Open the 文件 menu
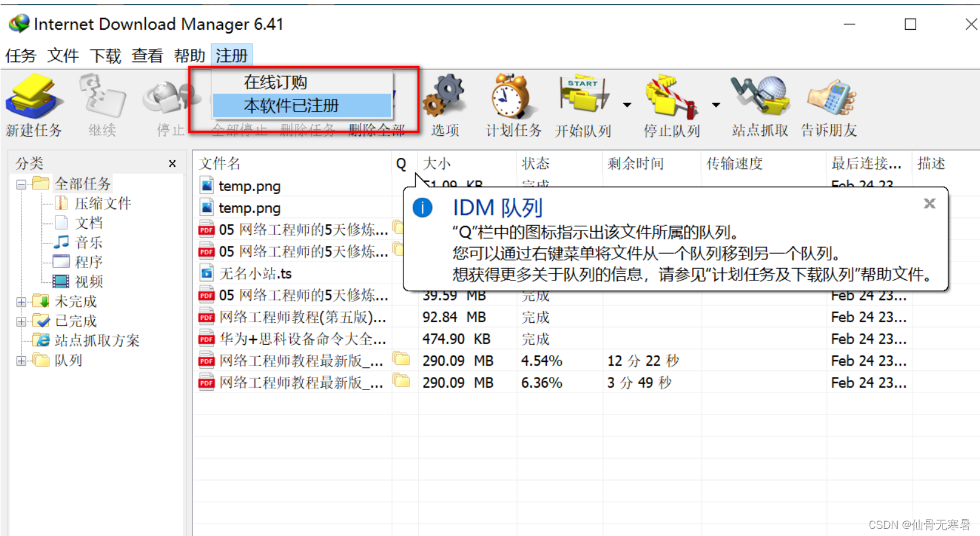The image size is (980, 536). pos(63,55)
